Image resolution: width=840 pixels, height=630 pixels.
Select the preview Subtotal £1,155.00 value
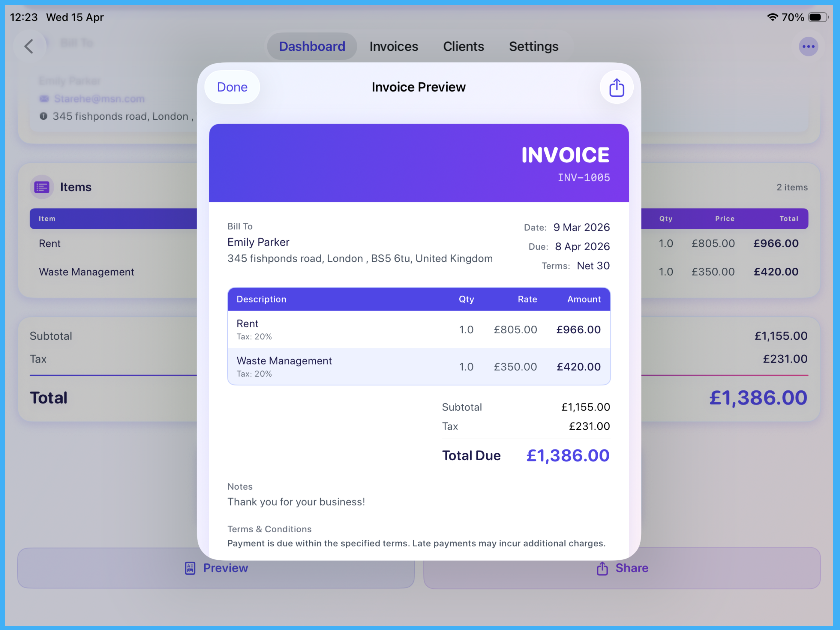[585, 407]
